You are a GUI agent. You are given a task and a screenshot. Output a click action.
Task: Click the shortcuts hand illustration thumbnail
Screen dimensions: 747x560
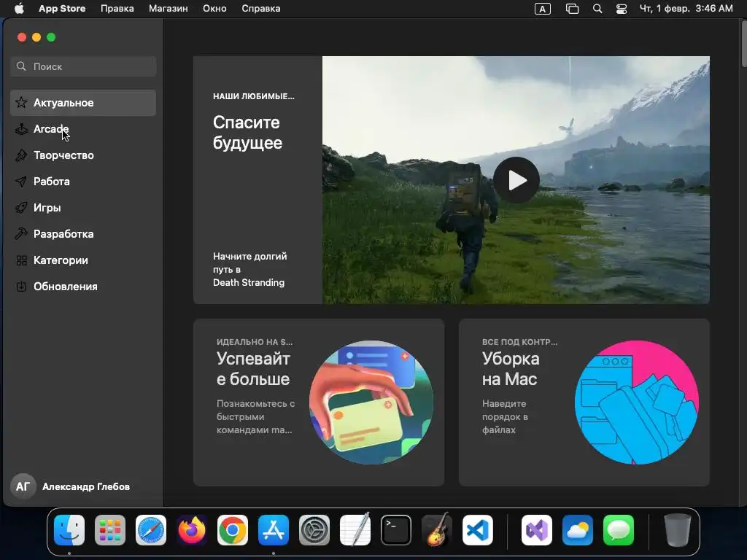click(371, 402)
